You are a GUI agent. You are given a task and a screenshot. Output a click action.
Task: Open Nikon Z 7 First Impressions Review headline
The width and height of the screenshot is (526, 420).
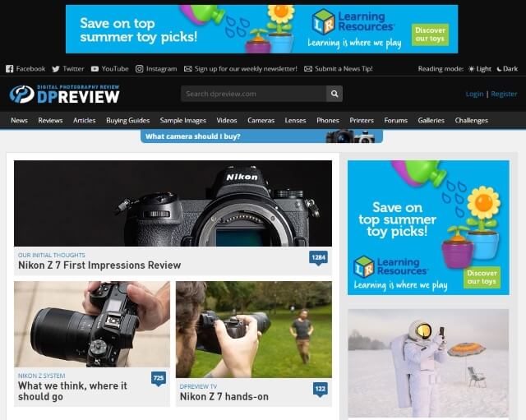[x=99, y=265]
